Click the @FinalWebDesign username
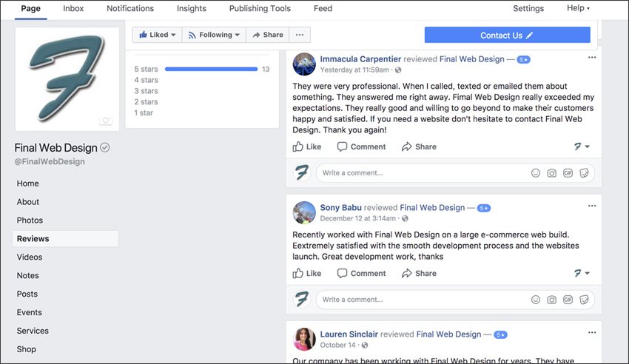The image size is (629, 364). click(x=50, y=161)
